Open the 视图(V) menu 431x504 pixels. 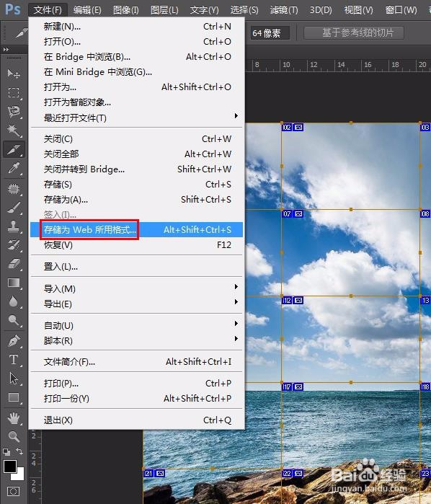[x=358, y=10]
